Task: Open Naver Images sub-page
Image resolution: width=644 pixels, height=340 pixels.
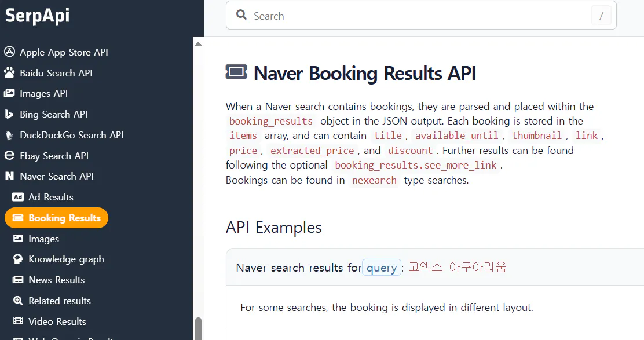Action: (x=43, y=239)
